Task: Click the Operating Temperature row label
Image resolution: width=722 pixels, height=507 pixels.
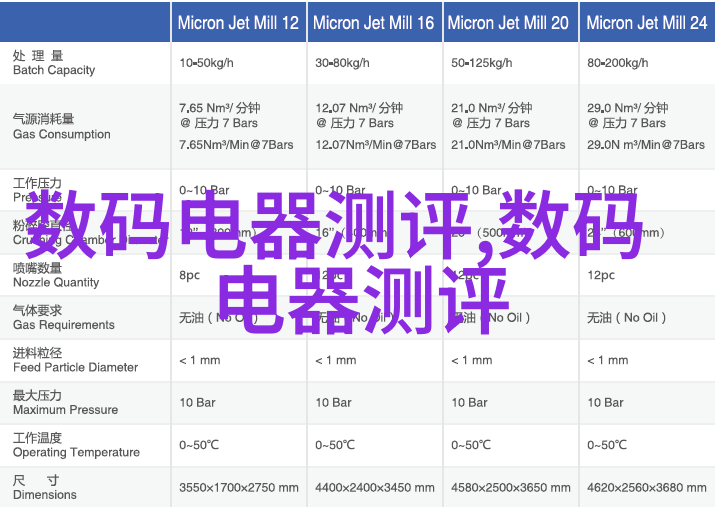Action: [x=76, y=445]
